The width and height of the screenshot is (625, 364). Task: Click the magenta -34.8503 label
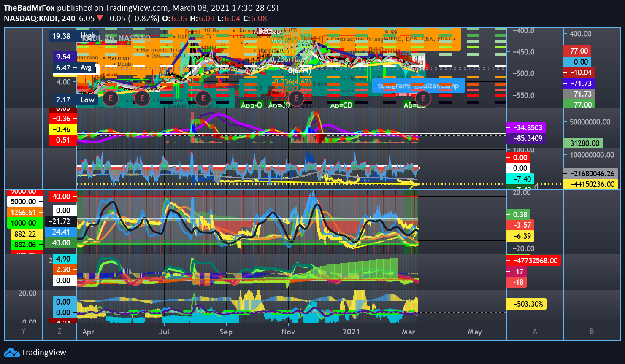click(x=526, y=127)
